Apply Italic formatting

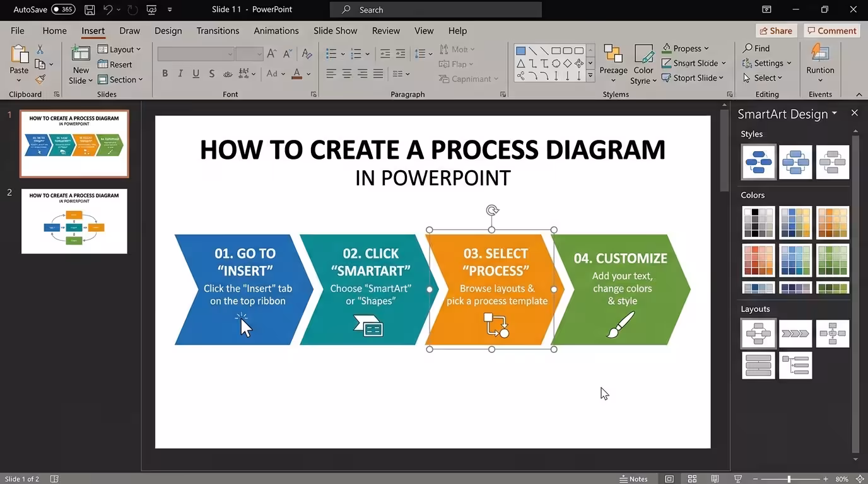[180, 74]
